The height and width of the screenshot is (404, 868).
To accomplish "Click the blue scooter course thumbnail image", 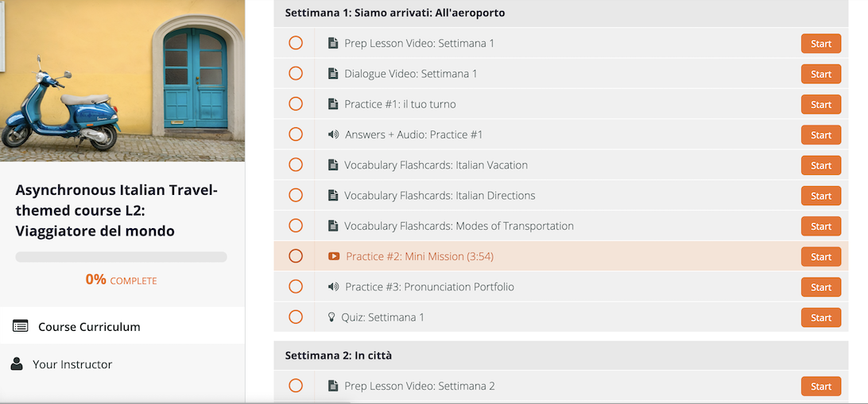I will tap(122, 80).
